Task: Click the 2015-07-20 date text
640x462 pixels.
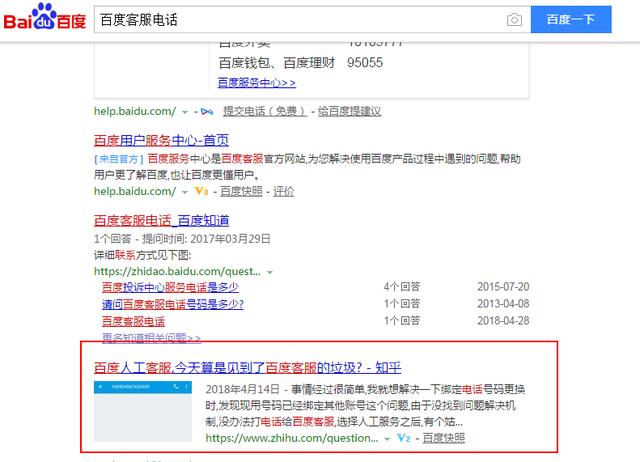Action: coord(503,287)
